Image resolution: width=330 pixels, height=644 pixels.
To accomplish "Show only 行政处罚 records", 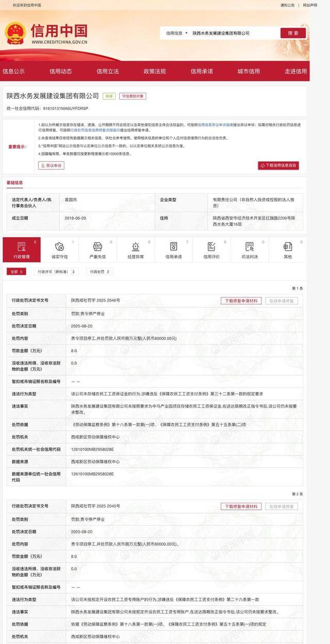I will click(x=100, y=272).
